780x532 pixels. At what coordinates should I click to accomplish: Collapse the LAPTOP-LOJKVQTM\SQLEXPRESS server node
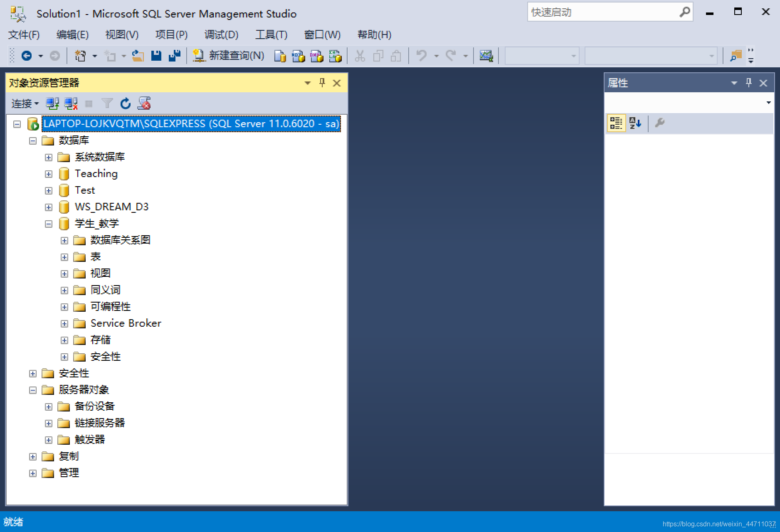point(17,124)
